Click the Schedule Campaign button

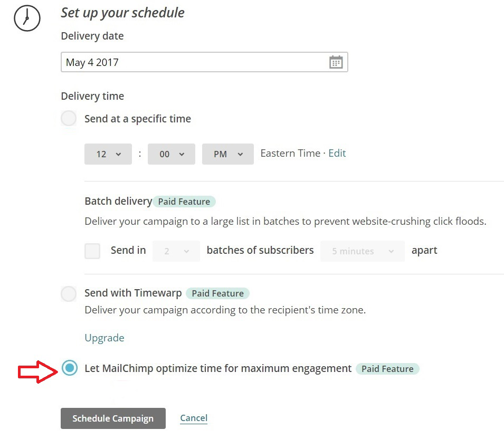[113, 418]
